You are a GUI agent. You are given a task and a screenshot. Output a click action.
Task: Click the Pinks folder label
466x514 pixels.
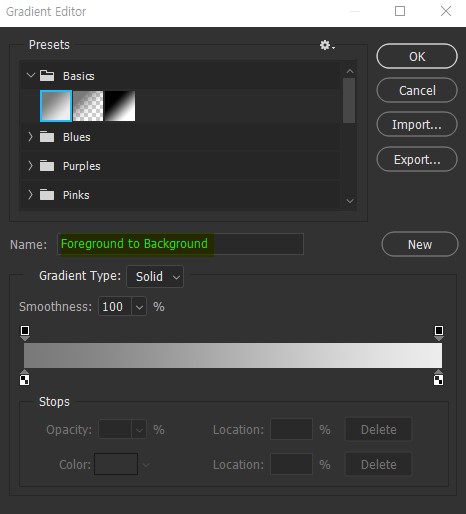pyautogui.click(x=76, y=195)
